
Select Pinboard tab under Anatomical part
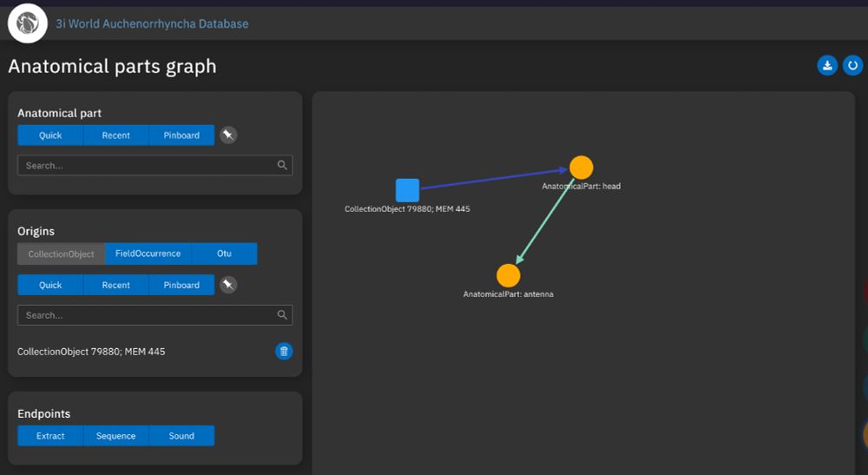tap(181, 135)
